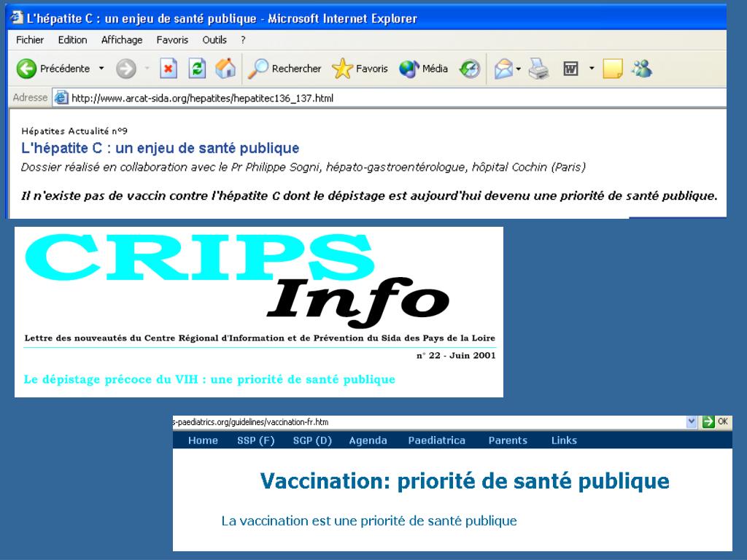Click the grey forward navigation arrow
The height and width of the screenshot is (560, 747).
tap(126, 69)
